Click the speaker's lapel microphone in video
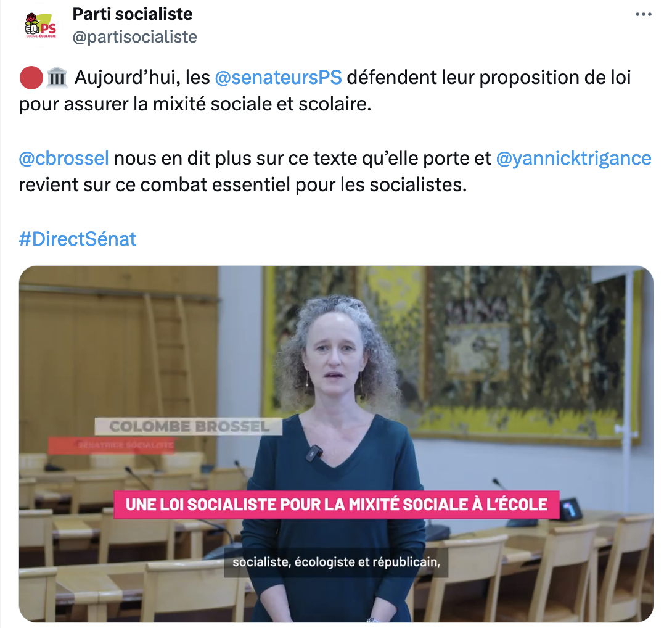Screen dimensions: 672x628 click(x=314, y=453)
